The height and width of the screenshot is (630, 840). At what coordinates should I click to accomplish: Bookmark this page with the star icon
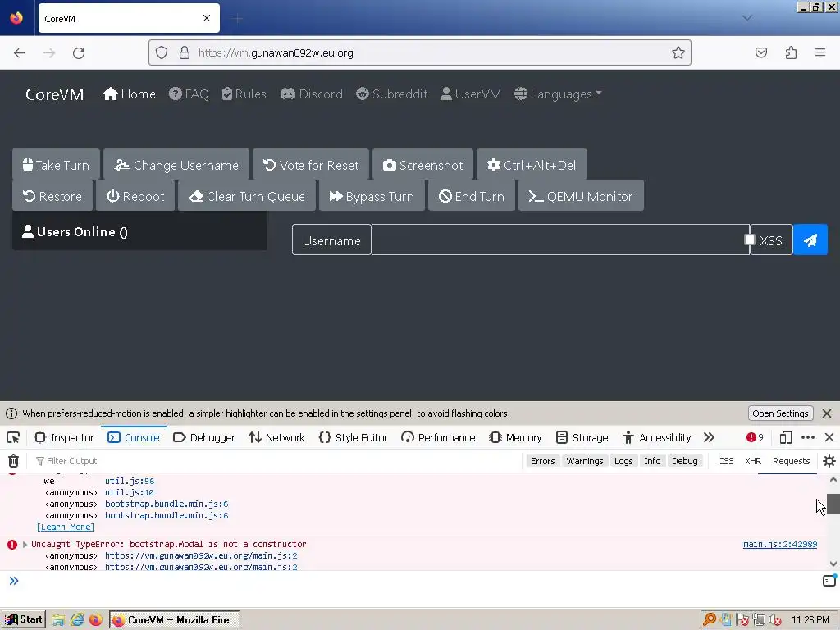coord(678,52)
